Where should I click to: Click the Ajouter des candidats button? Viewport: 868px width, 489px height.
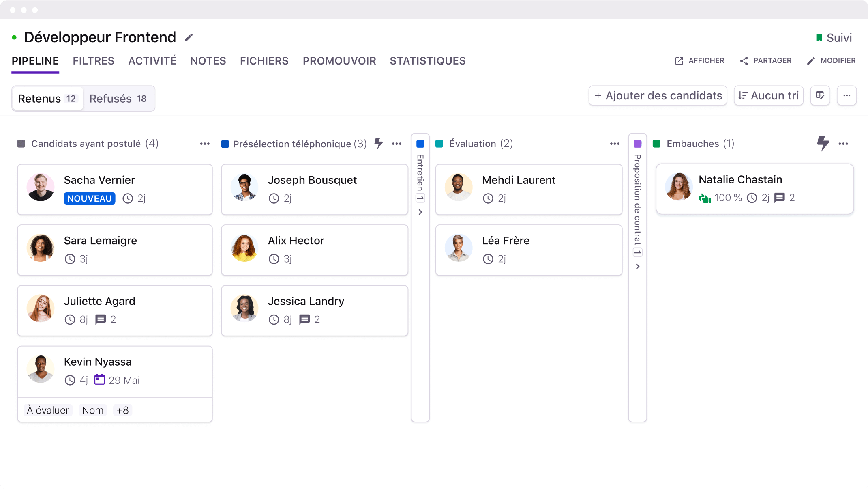[x=657, y=95]
